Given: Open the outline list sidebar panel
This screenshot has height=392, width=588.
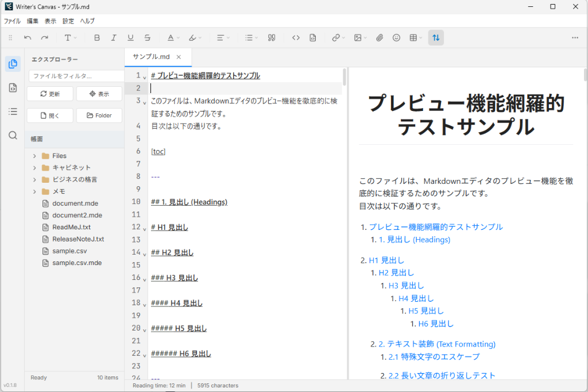Looking at the screenshot, I should [13, 112].
